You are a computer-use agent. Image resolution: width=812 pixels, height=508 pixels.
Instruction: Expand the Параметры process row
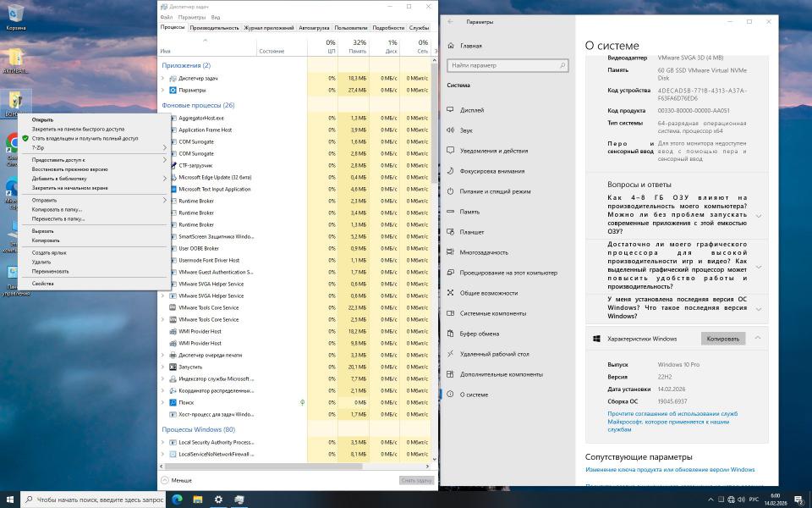(163, 90)
